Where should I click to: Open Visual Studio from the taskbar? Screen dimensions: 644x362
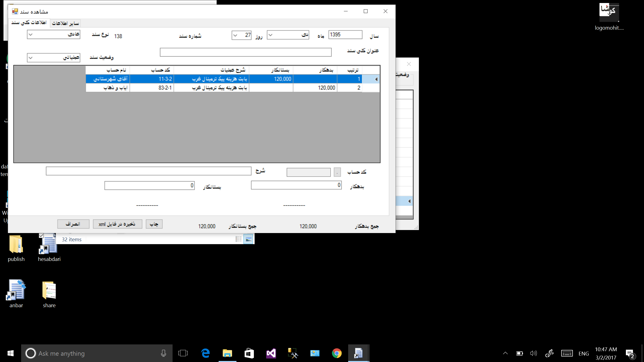tap(271, 353)
